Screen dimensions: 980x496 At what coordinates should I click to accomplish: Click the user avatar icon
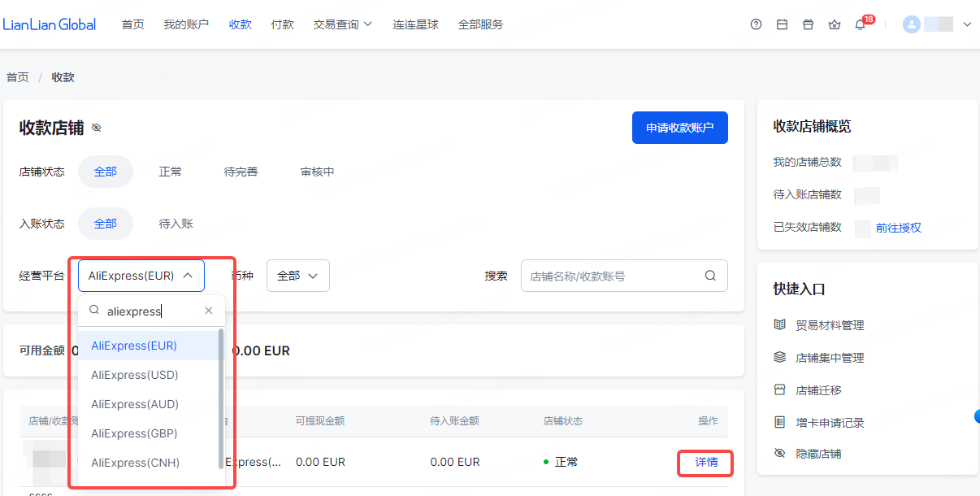coord(911,24)
